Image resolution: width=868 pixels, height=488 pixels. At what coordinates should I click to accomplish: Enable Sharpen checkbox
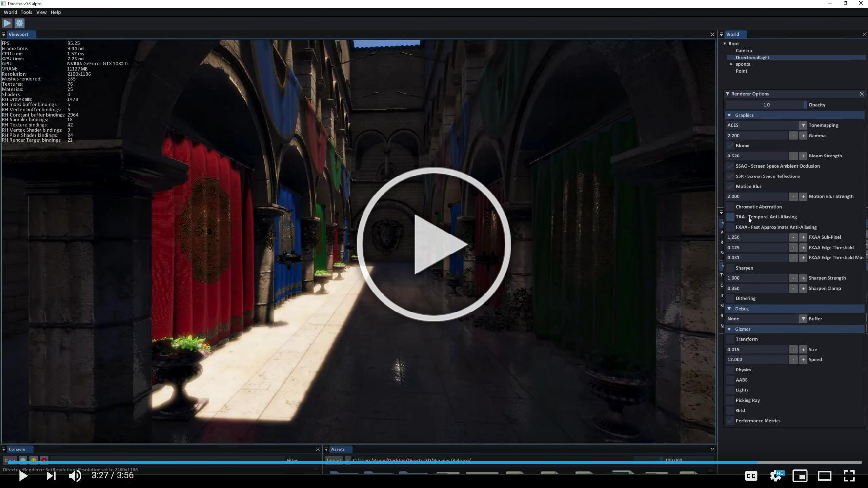point(730,268)
